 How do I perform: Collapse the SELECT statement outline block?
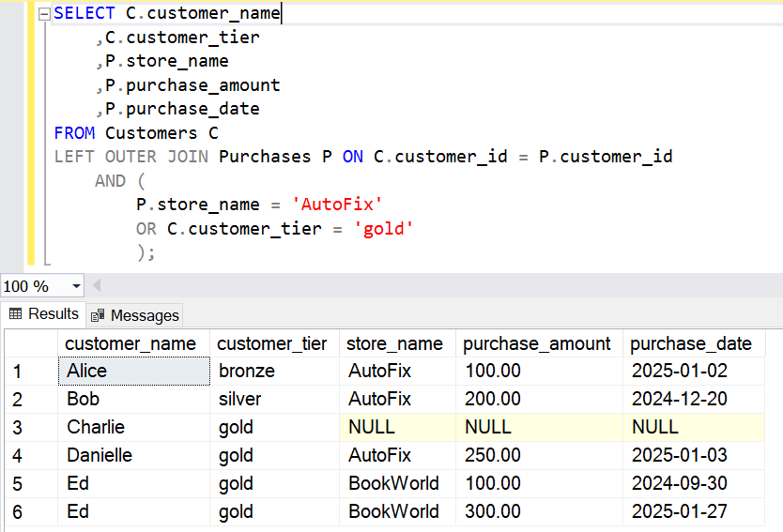click(43, 14)
